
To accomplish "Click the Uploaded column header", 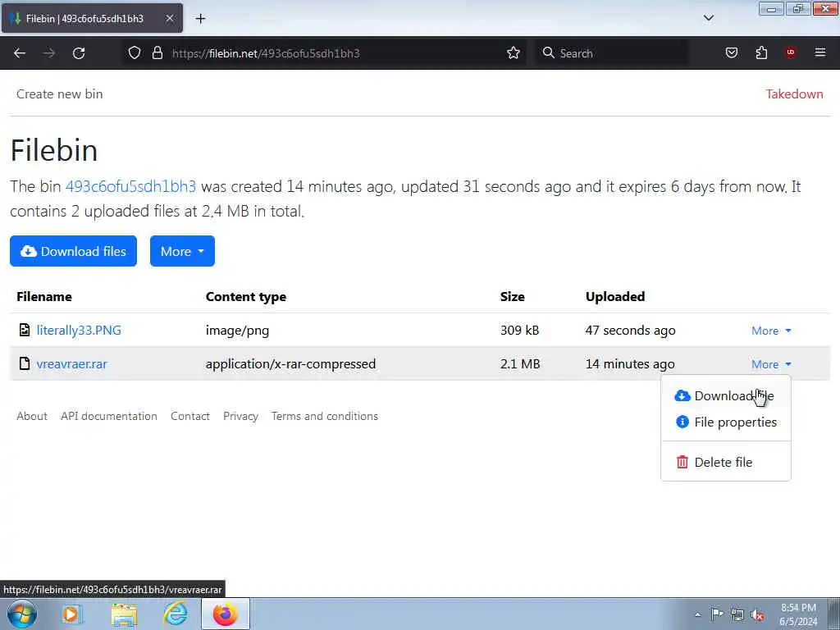I will [x=615, y=296].
